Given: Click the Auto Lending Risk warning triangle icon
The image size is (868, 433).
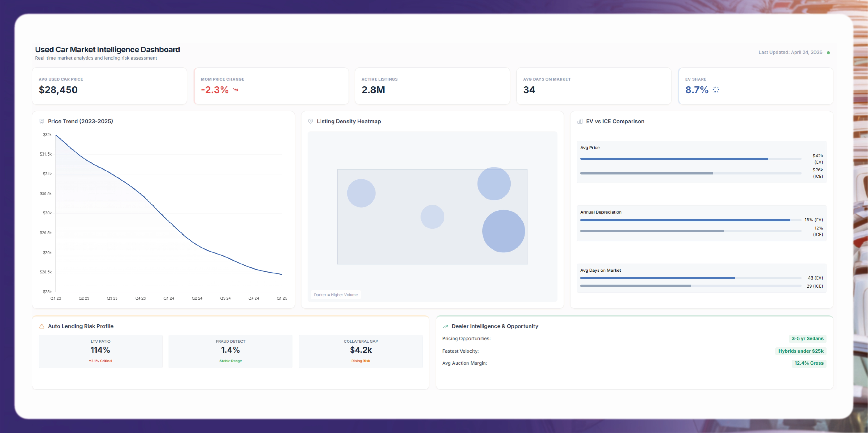Looking at the screenshot, I should coord(42,326).
